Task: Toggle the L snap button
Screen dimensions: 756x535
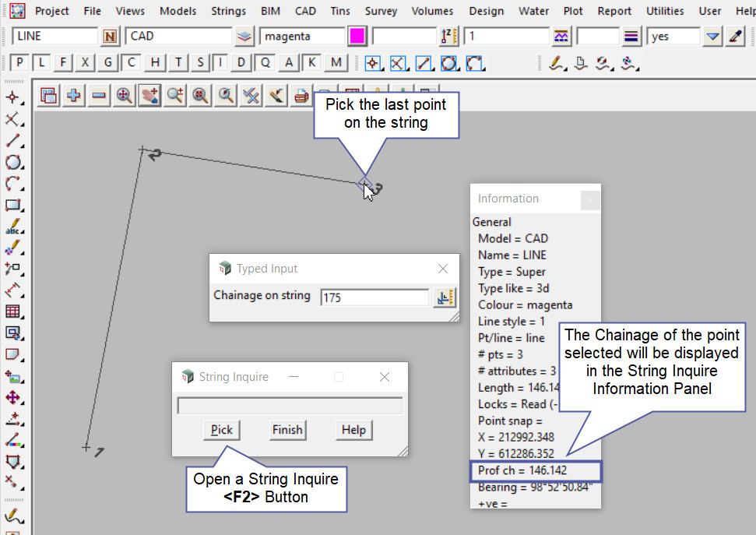Action: coord(41,63)
